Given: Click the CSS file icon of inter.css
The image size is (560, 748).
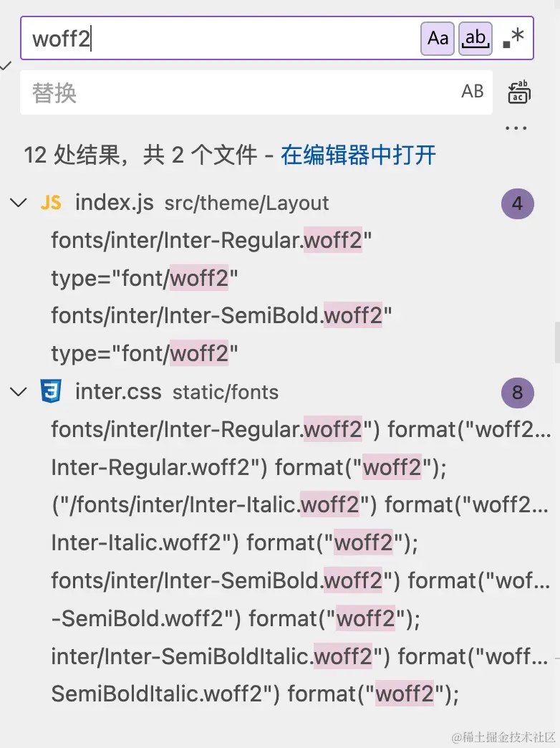Looking at the screenshot, I should coord(51,392).
